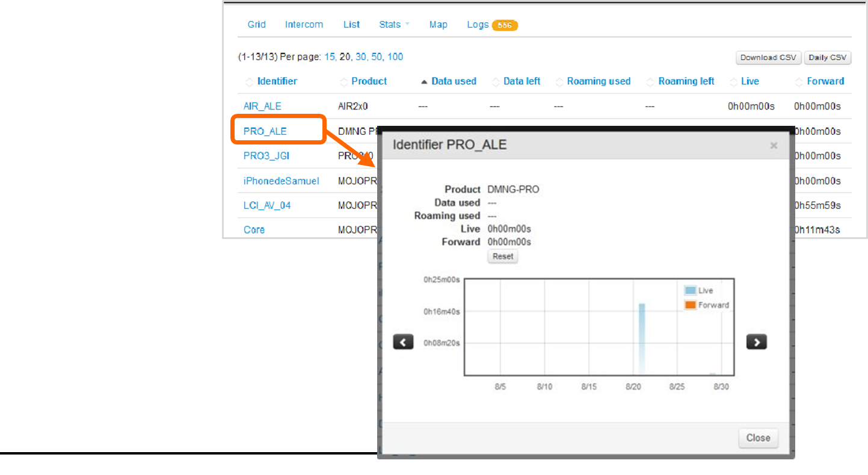Sort by Data used ascending arrow
This screenshot has width=868, height=475.
[424, 82]
